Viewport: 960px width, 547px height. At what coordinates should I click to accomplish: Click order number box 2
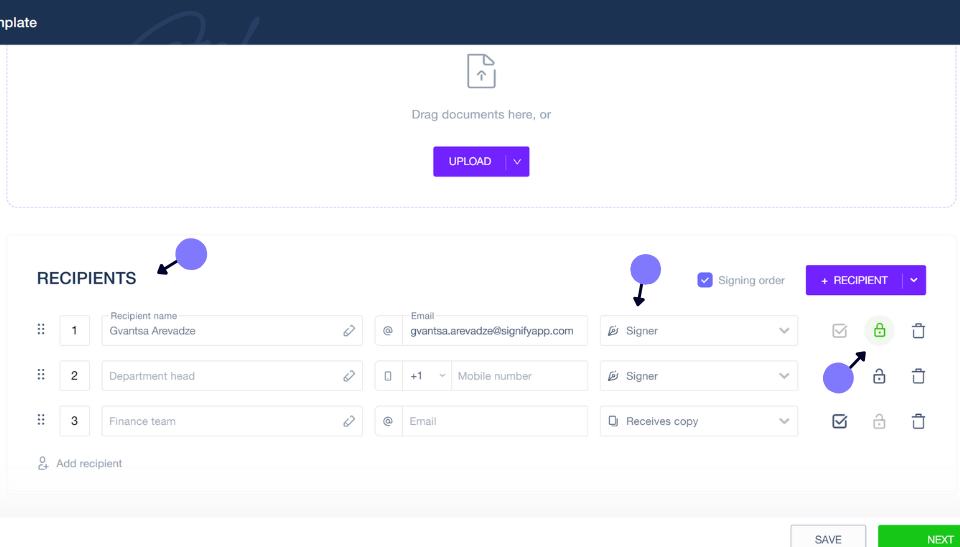point(75,375)
